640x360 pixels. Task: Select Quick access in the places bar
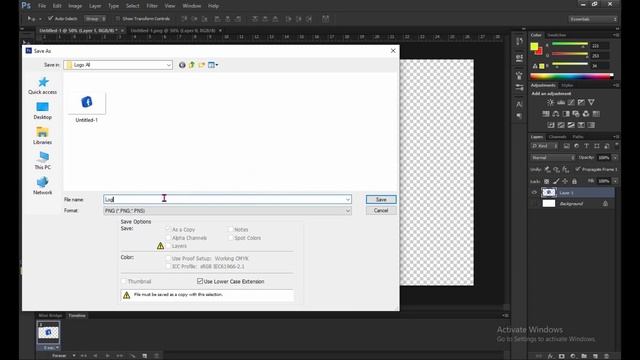tap(43, 86)
